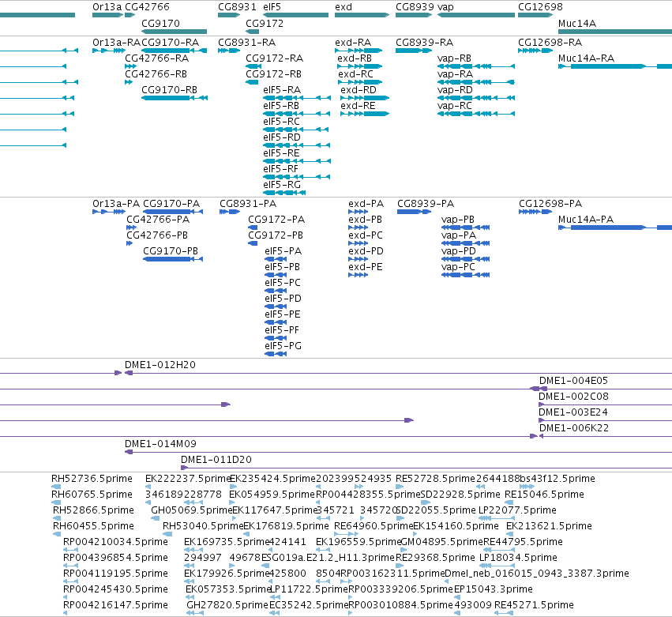Click transcript CG42766-RB
The height and width of the screenshot is (617, 672).
129,82
